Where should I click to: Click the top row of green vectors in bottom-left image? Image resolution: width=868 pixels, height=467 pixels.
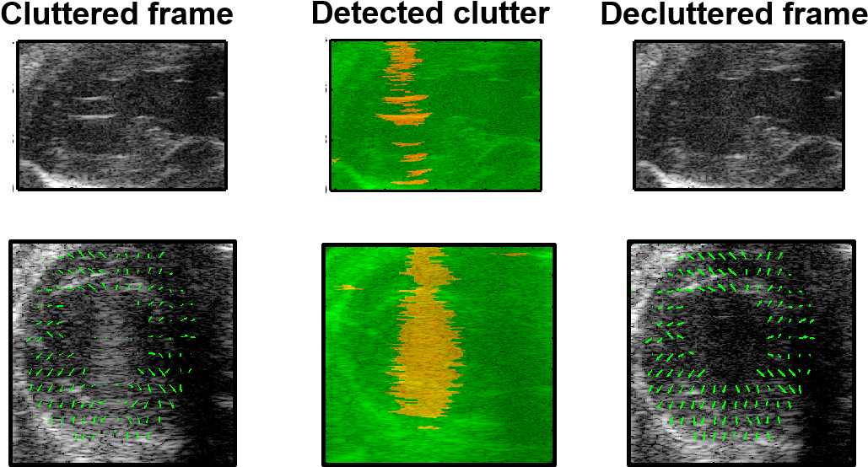point(114,255)
